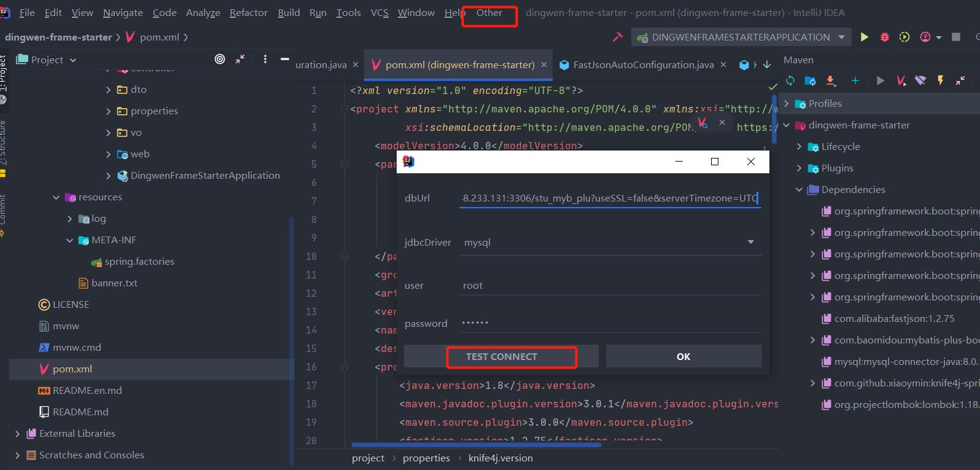Collapse the resources folder

point(56,197)
